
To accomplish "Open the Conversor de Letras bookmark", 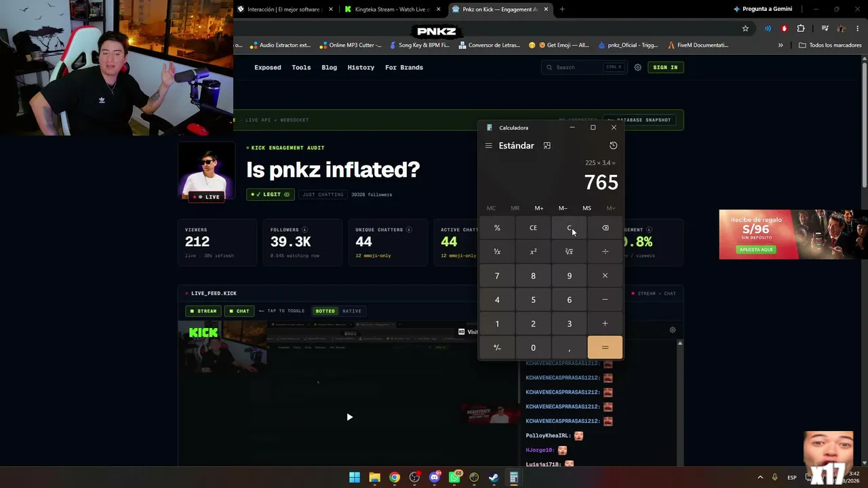I will click(x=490, y=45).
